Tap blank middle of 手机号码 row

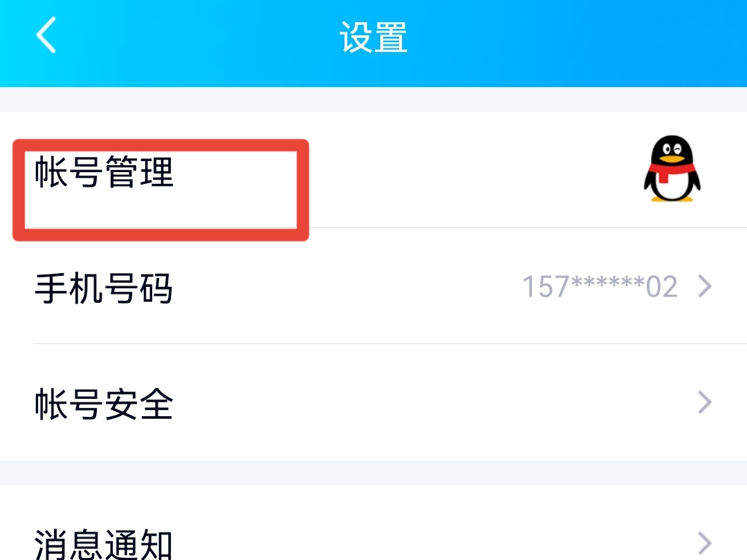point(348,286)
